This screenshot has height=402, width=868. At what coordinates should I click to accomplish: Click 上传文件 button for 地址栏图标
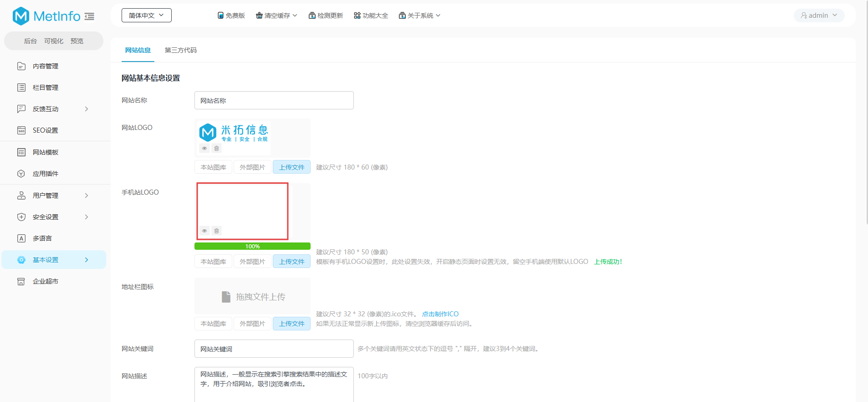[x=291, y=324]
